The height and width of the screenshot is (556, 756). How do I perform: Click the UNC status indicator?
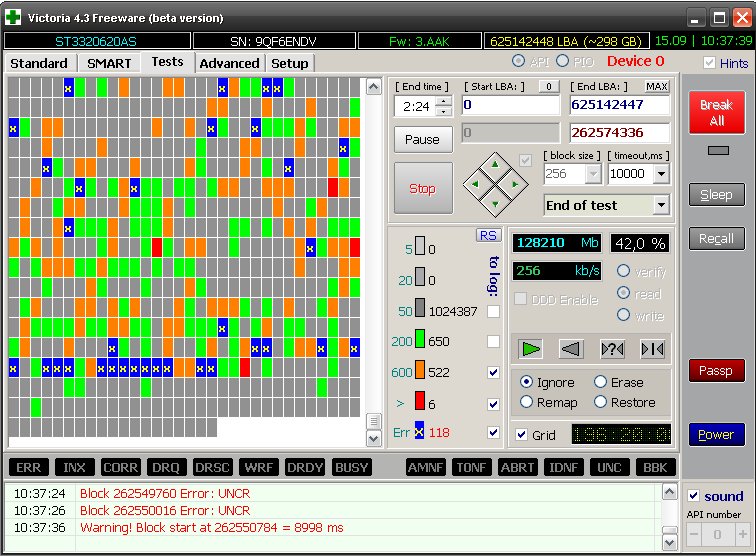pos(609,467)
